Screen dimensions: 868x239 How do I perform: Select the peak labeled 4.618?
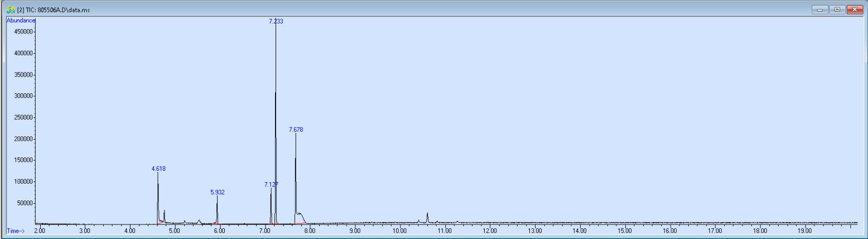pos(158,168)
